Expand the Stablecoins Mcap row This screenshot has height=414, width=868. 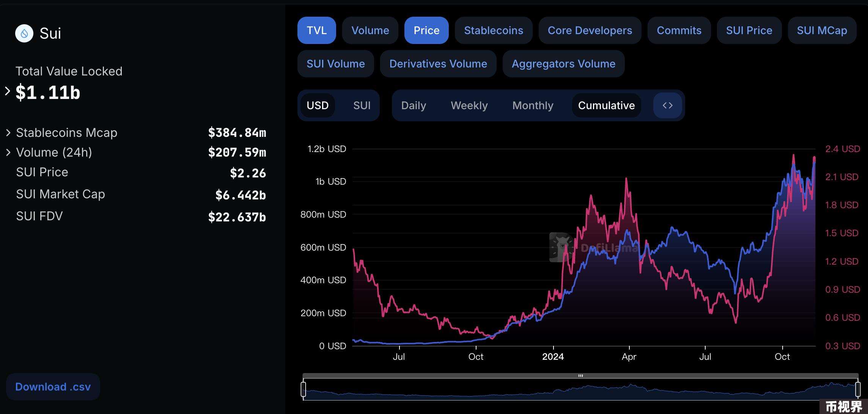(8, 133)
